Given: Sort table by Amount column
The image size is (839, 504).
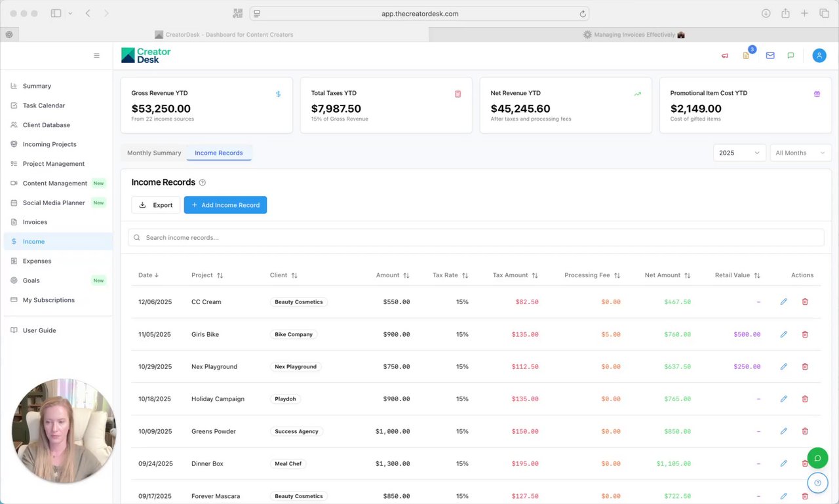Looking at the screenshot, I should tap(393, 275).
